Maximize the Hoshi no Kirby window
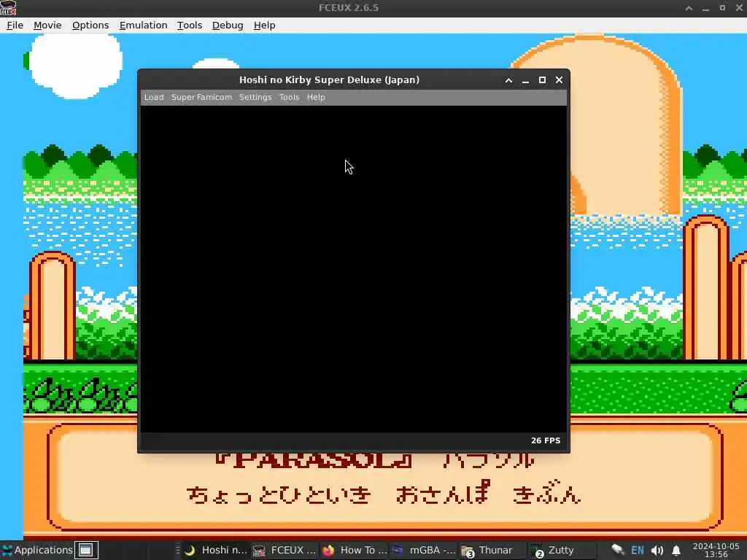 click(542, 80)
